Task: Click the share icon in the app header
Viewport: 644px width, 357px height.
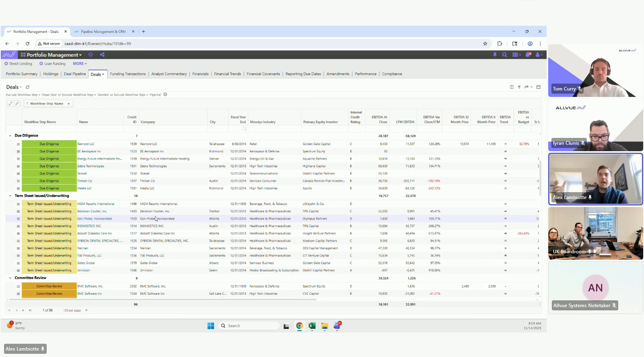Action: tap(102, 55)
